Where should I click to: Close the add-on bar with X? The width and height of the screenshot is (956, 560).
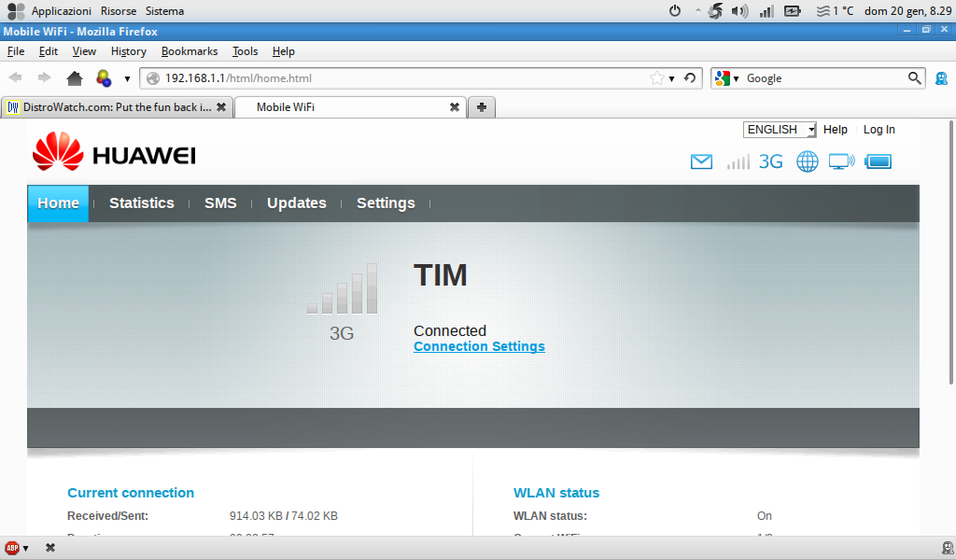(50, 548)
